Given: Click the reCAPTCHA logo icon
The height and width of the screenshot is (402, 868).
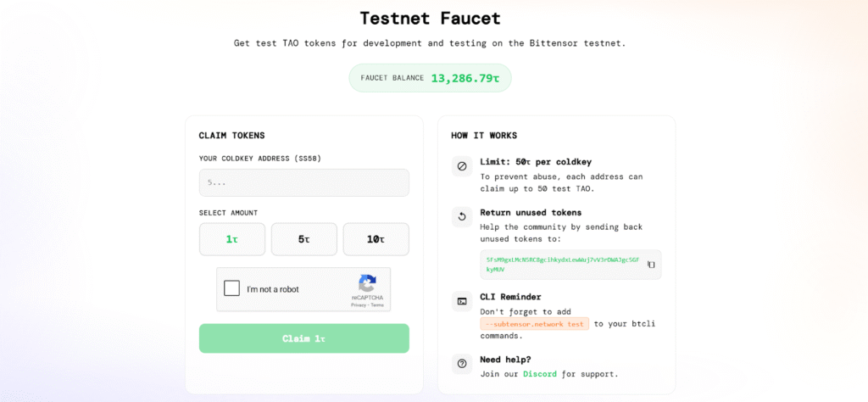Looking at the screenshot, I should 367,283.
